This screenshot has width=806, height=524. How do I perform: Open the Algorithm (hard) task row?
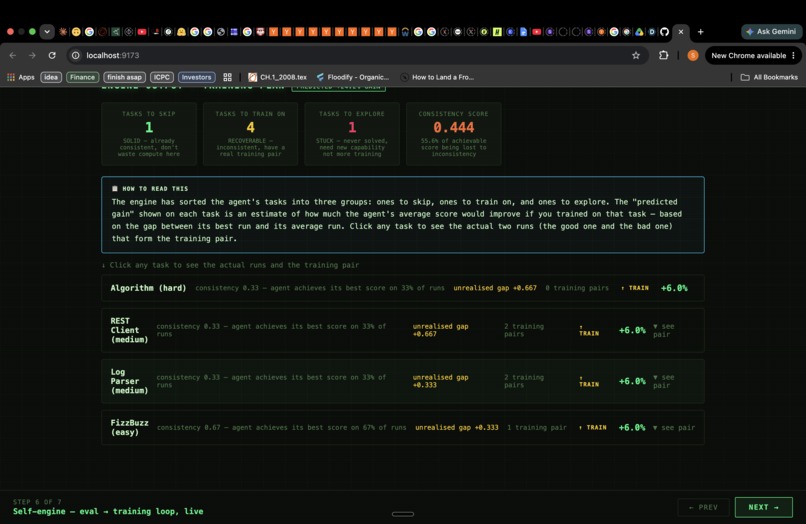pyautogui.click(x=402, y=288)
